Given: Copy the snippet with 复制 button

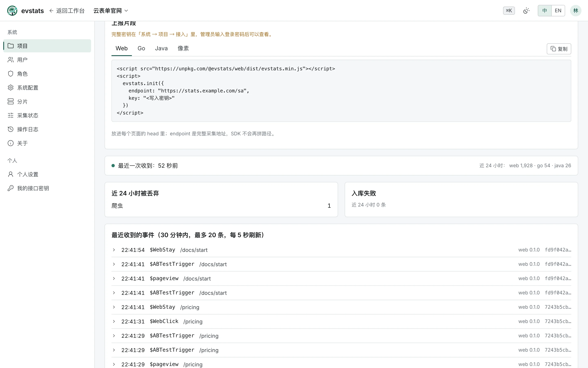Looking at the screenshot, I should point(559,49).
